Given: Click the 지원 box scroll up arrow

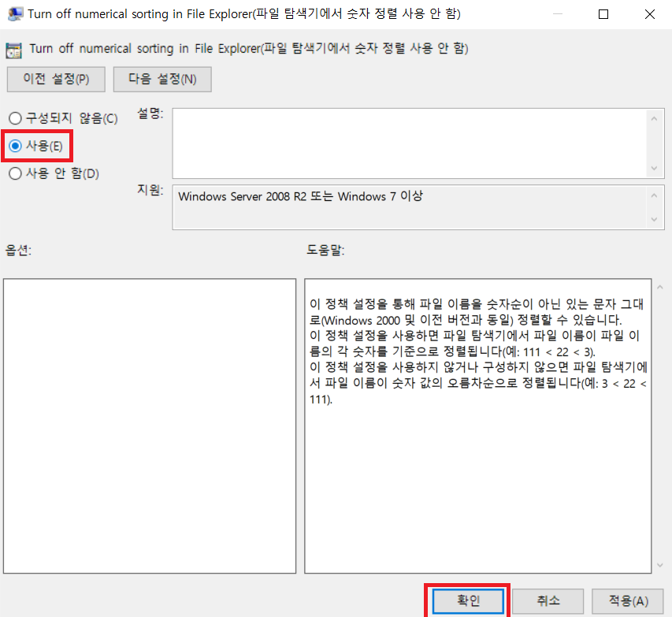Looking at the screenshot, I should pos(654,195).
